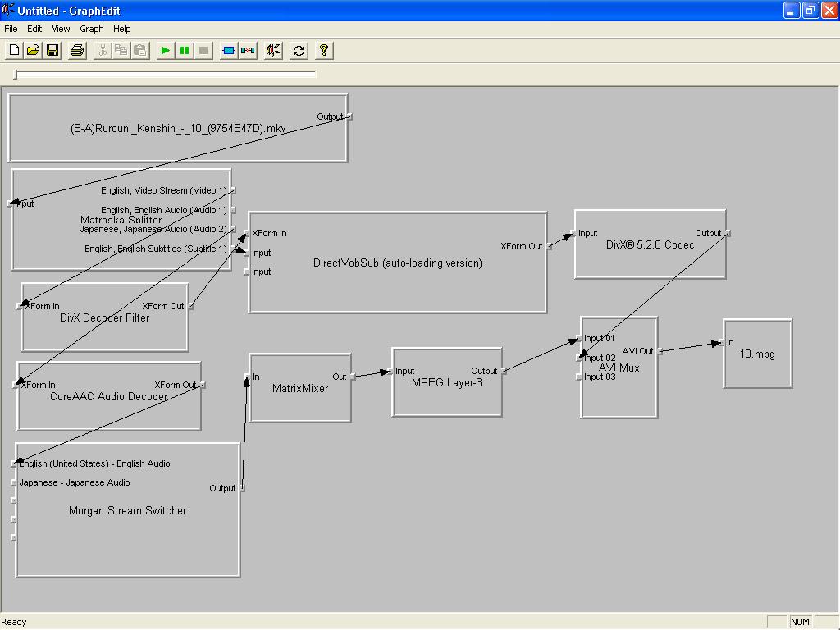The height and width of the screenshot is (630, 840).
Task: Insert a filter with blue filter icon
Action: 228,50
